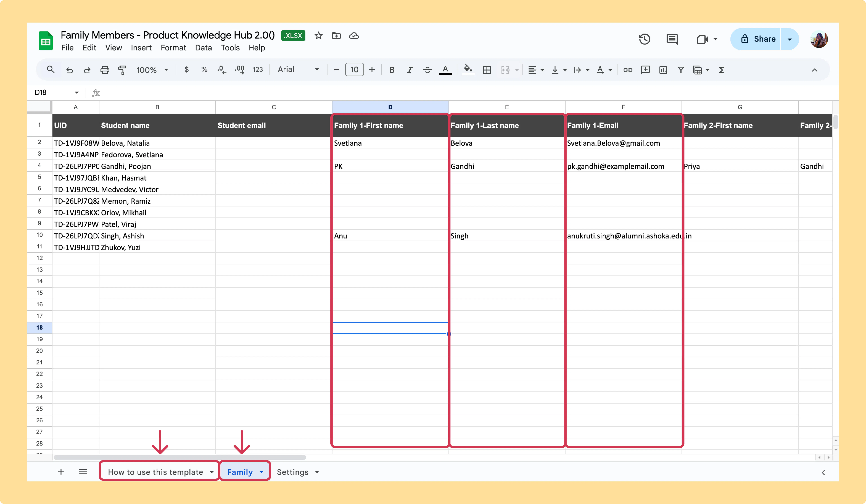Check the cloud document status icon
866x504 pixels.
pos(354,36)
